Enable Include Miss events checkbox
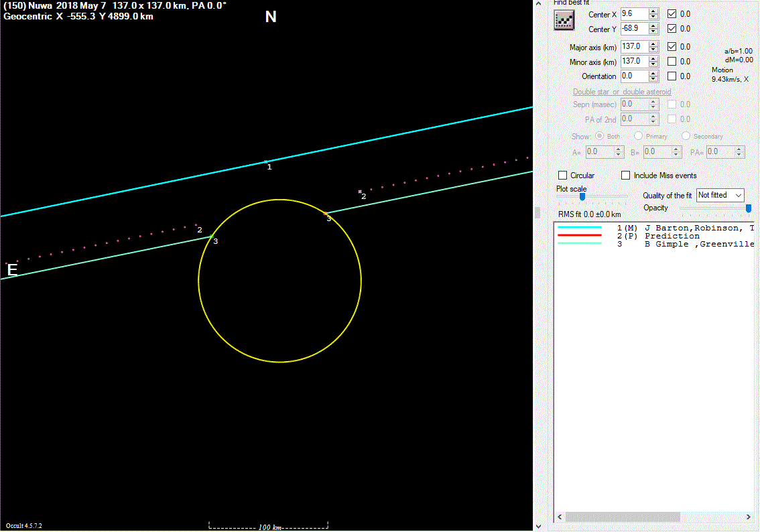This screenshot has height=532, width=760. pos(626,176)
